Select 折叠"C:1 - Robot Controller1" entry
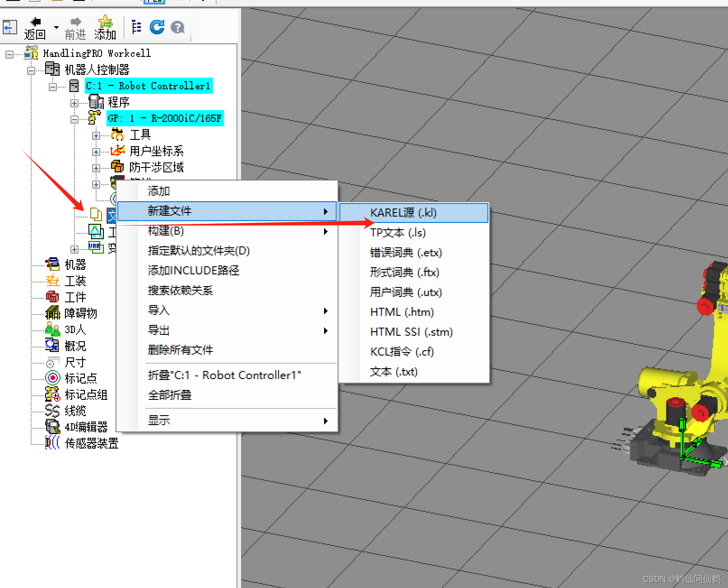Viewport: 728px width, 588px height. (227, 375)
